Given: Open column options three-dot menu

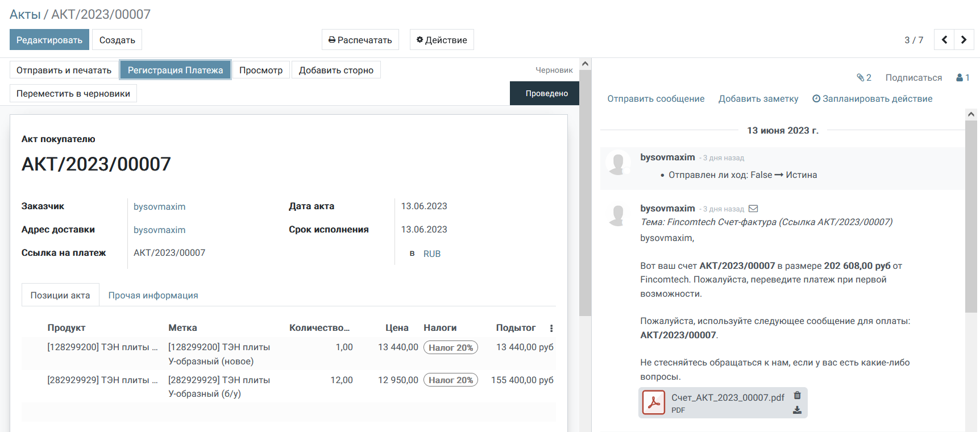Looking at the screenshot, I should [x=551, y=328].
